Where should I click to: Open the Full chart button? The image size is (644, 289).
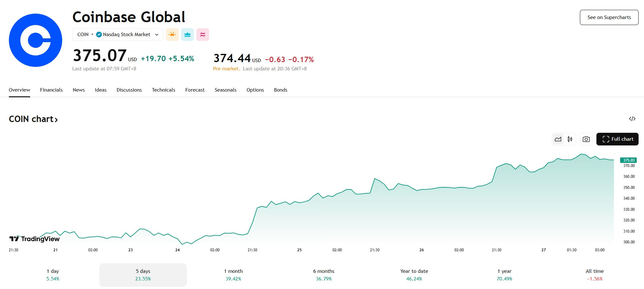[617, 139]
